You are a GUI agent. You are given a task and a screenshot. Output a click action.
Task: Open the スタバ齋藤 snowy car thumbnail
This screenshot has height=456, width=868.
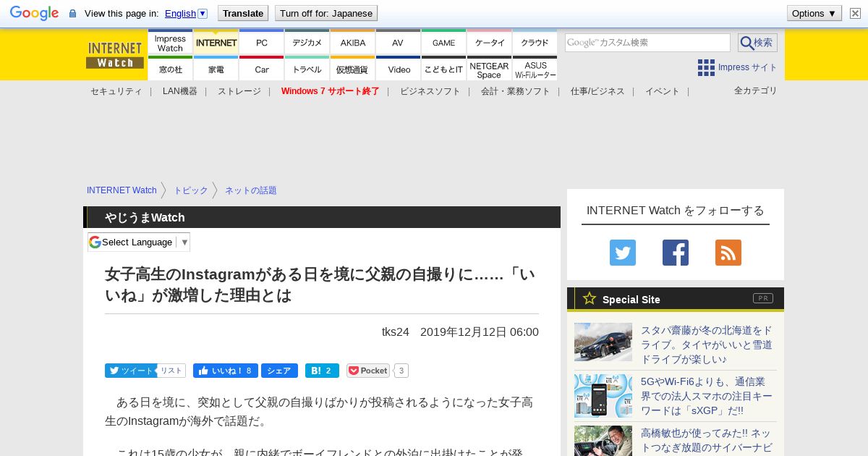[603, 342]
